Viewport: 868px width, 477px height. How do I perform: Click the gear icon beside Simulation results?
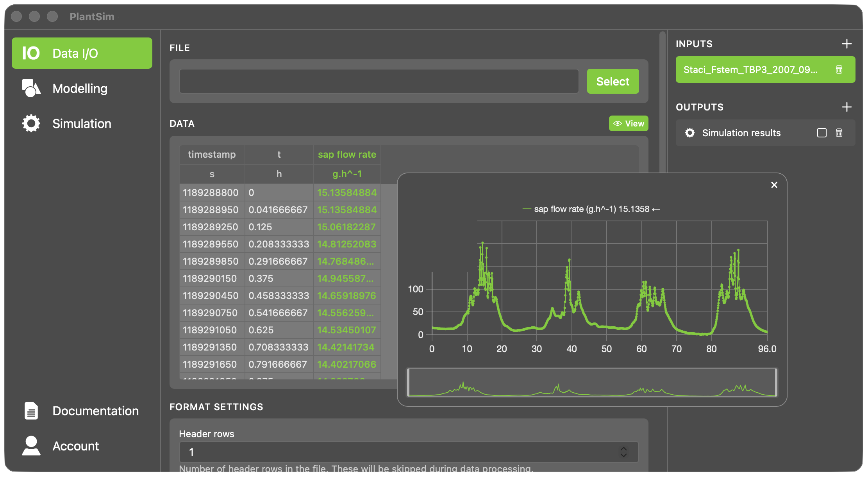[x=690, y=133]
